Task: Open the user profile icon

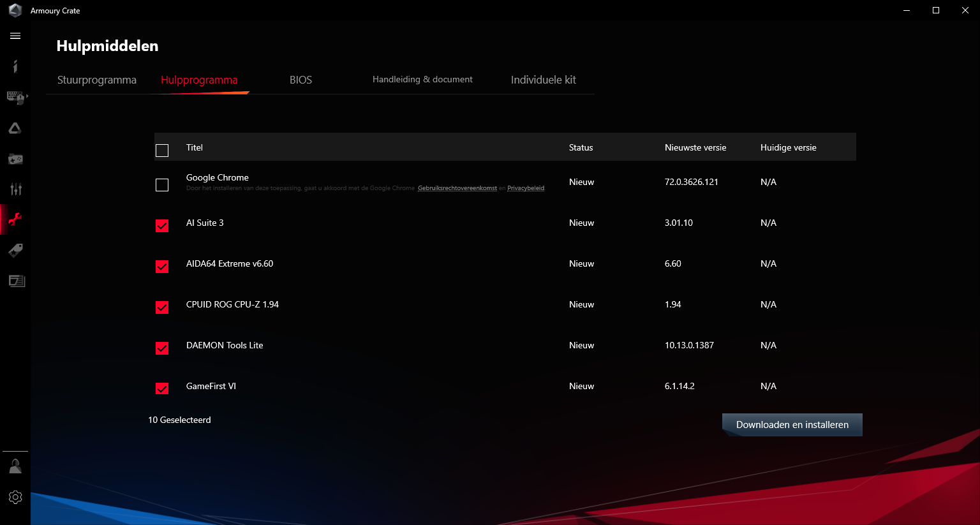Action: 15,466
